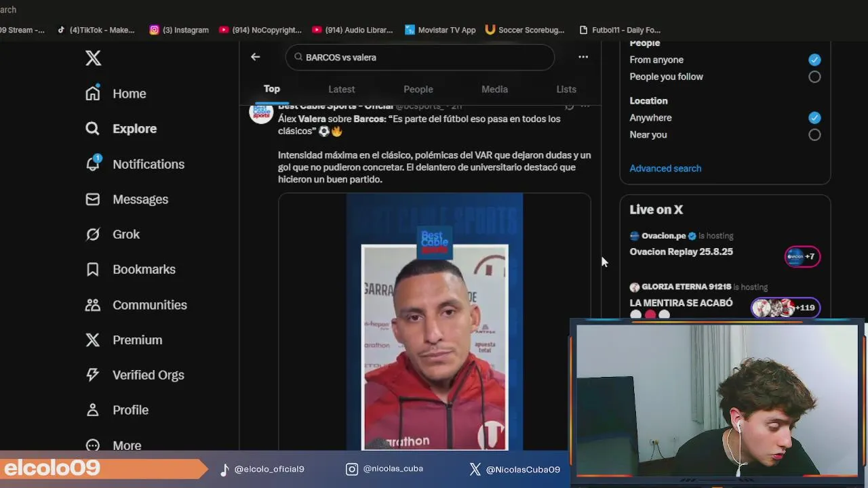
Task: Switch to the Lists tab
Action: (566, 89)
